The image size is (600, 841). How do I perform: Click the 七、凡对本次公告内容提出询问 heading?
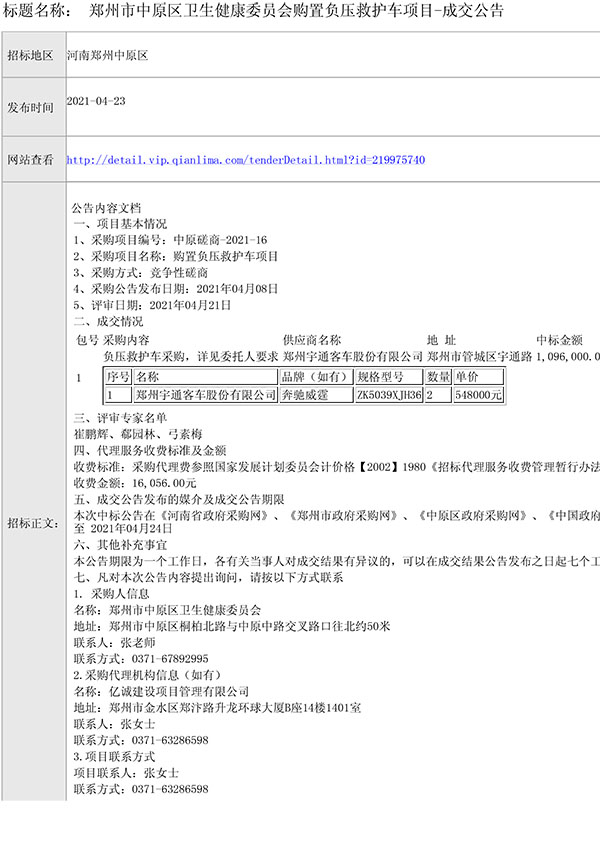click(209, 578)
